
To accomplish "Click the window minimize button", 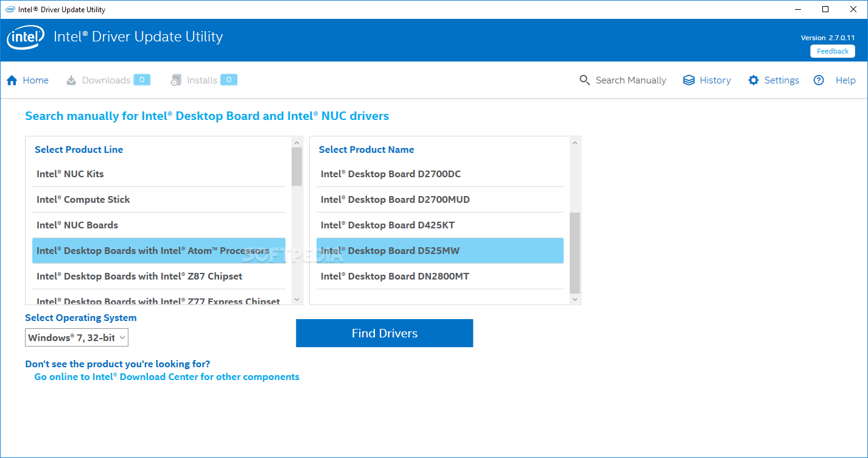I will (797, 9).
